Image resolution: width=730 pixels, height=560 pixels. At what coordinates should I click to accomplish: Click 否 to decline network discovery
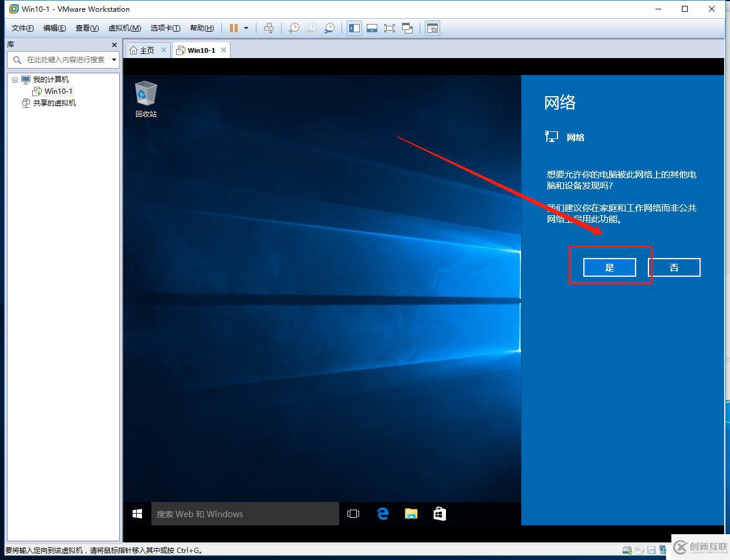[674, 267]
